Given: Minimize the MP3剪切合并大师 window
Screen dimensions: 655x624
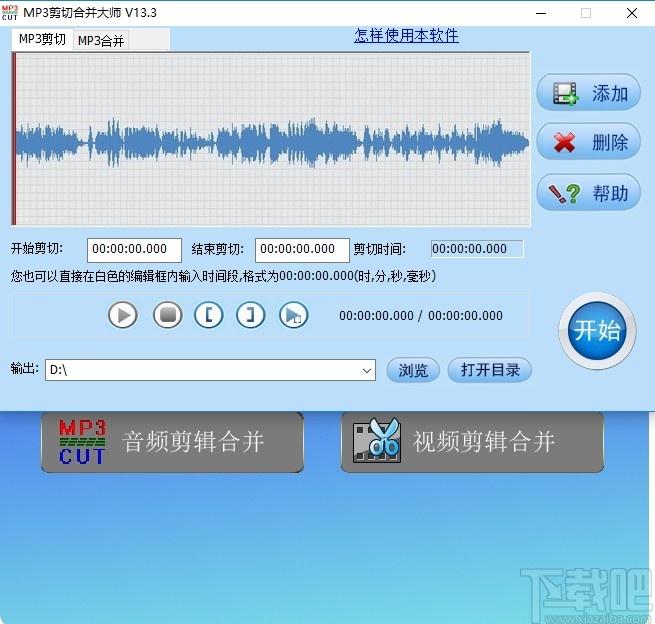Looking at the screenshot, I should coord(541,13).
